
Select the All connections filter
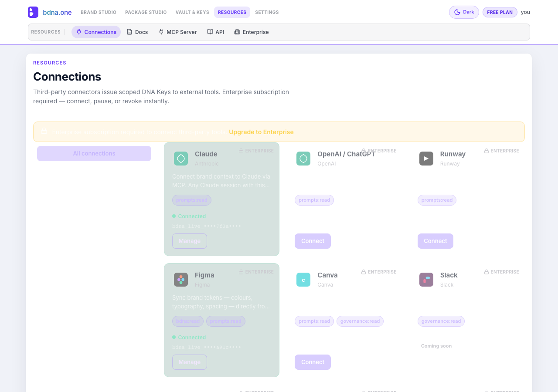[94, 153]
